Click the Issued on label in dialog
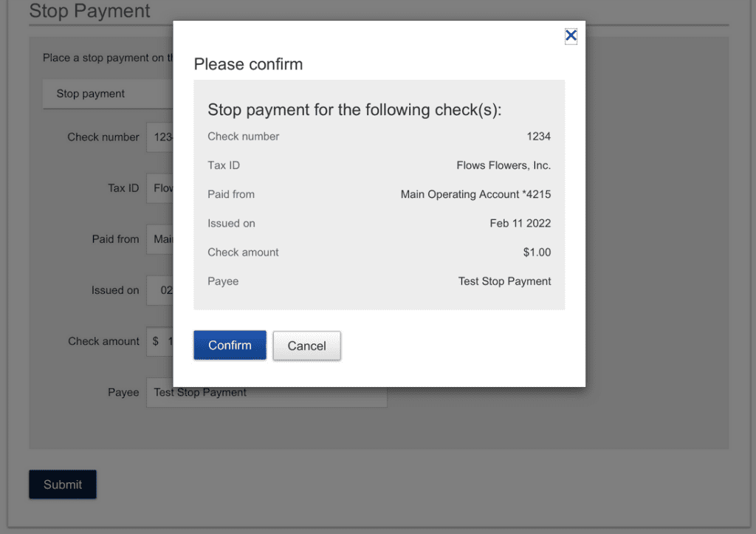This screenshot has height=534, width=756. [231, 223]
